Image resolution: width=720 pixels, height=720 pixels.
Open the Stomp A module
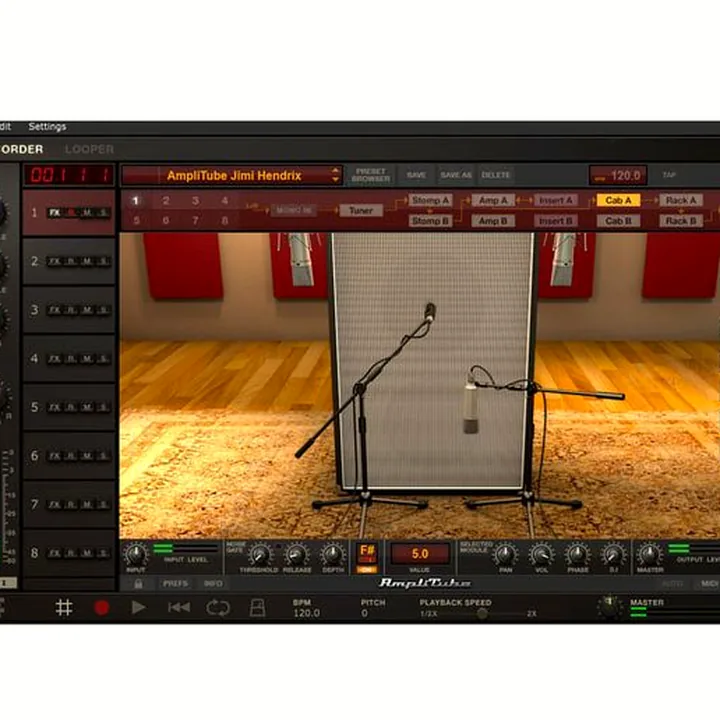(430, 200)
